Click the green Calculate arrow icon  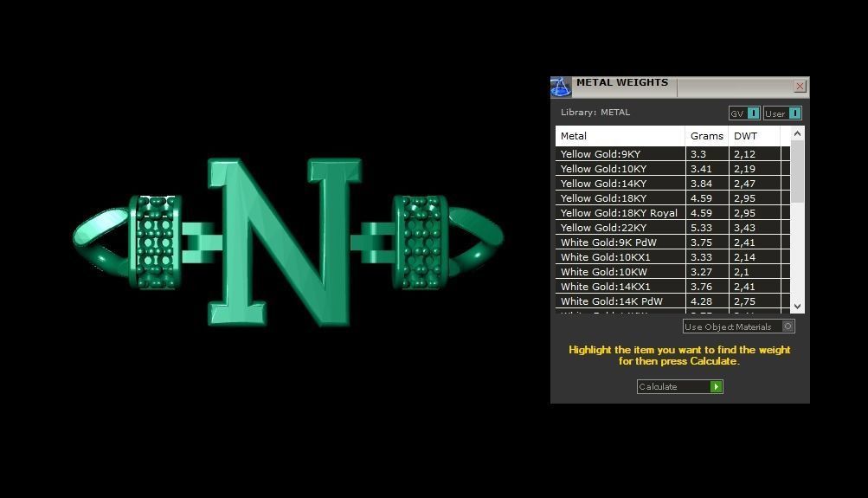[x=716, y=386]
